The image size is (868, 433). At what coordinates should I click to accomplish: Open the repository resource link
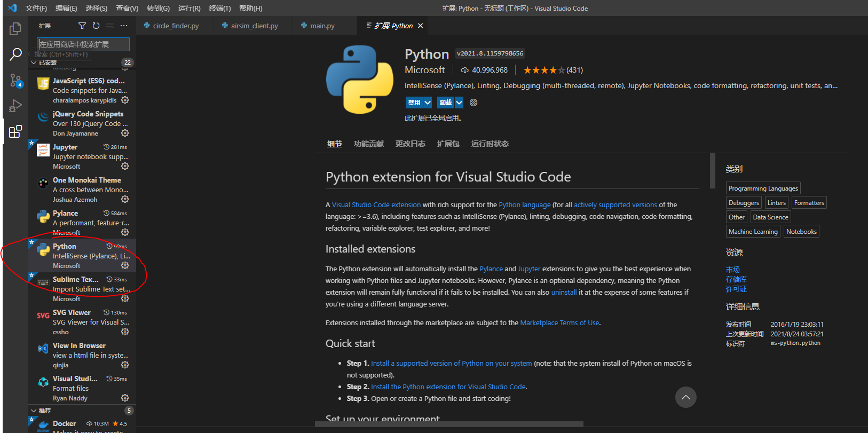point(736,279)
